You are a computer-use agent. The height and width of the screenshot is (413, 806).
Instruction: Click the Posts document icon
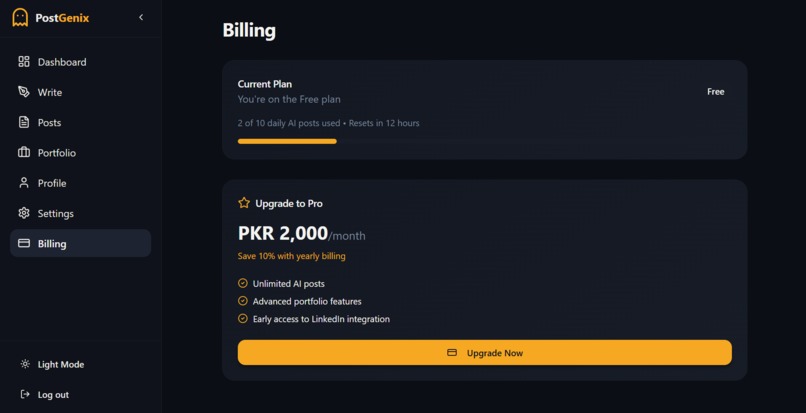point(24,122)
